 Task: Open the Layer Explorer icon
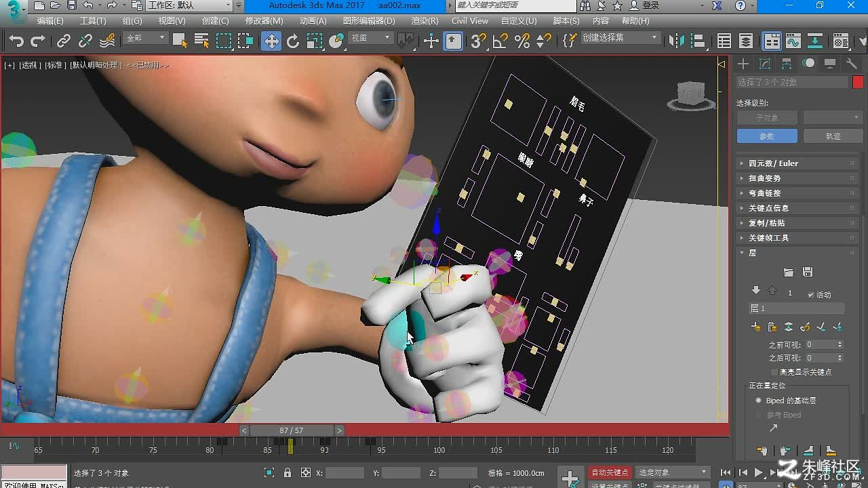tap(746, 41)
